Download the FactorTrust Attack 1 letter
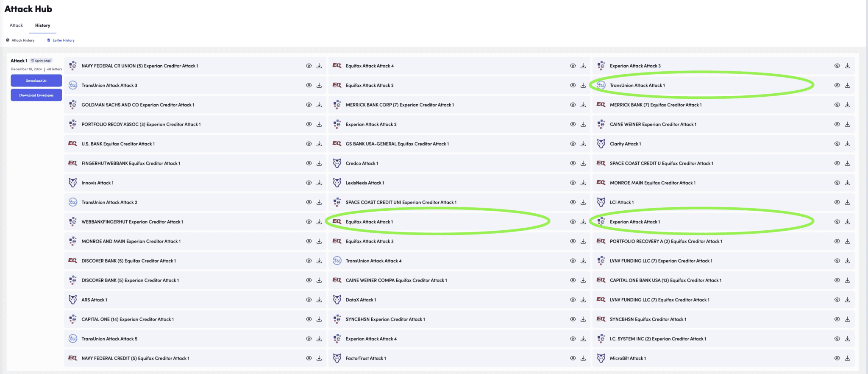This screenshot has width=868, height=374. coord(583,358)
